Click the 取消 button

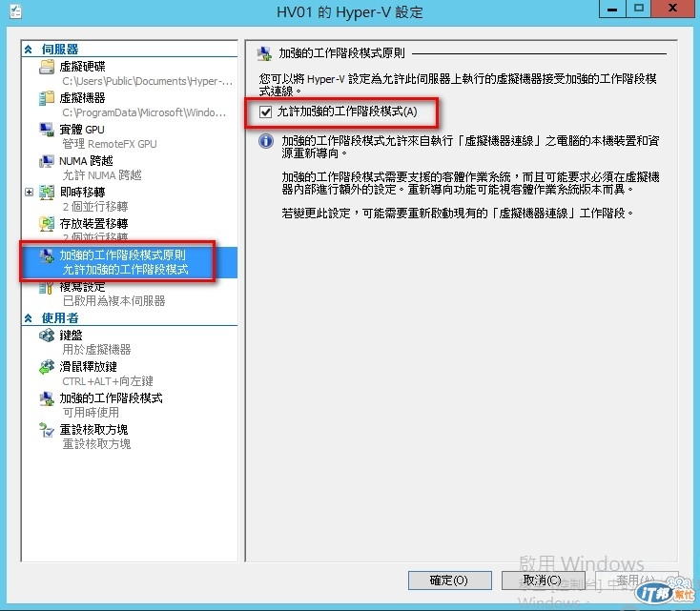[x=542, y=580]
